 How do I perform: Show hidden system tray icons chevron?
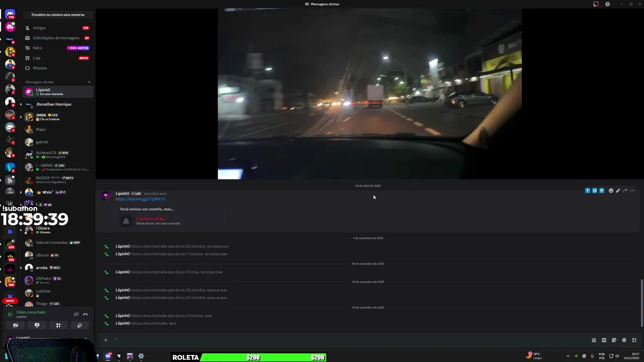tap(568, 356)
